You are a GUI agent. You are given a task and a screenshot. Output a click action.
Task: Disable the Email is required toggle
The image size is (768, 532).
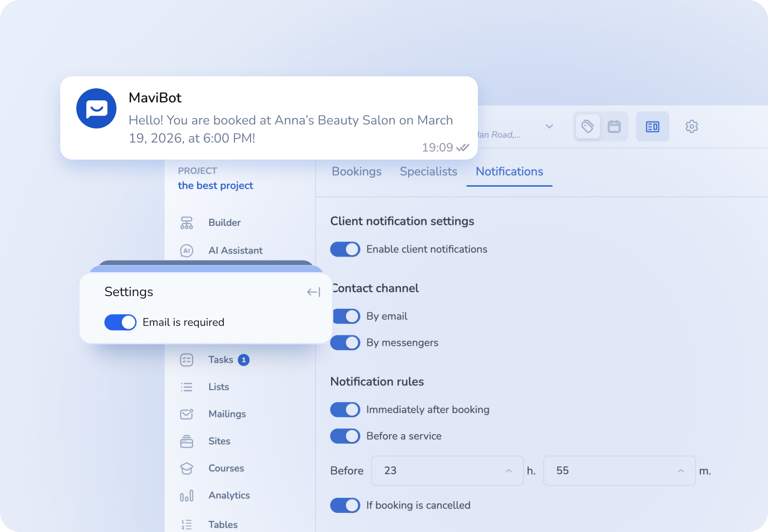pos(120,322)
